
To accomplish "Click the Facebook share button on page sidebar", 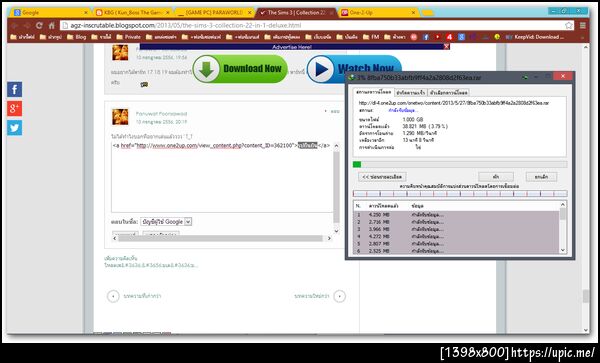I will coord(15,90).
